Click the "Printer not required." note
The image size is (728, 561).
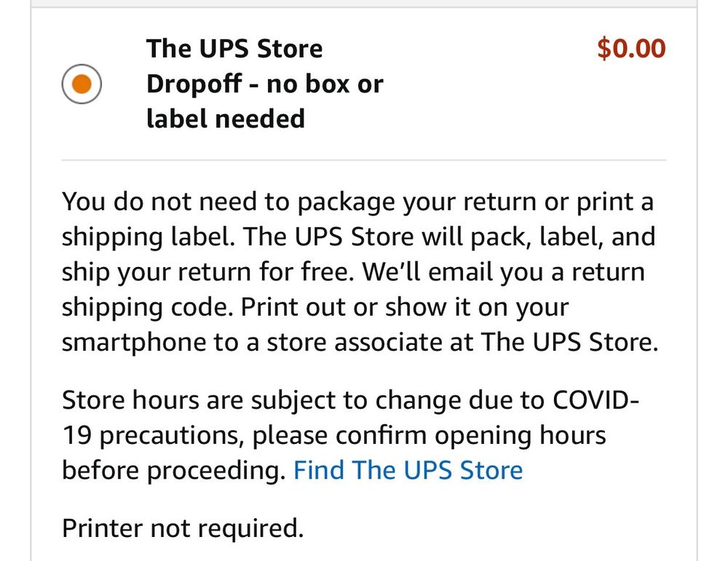tap(182, 528)
